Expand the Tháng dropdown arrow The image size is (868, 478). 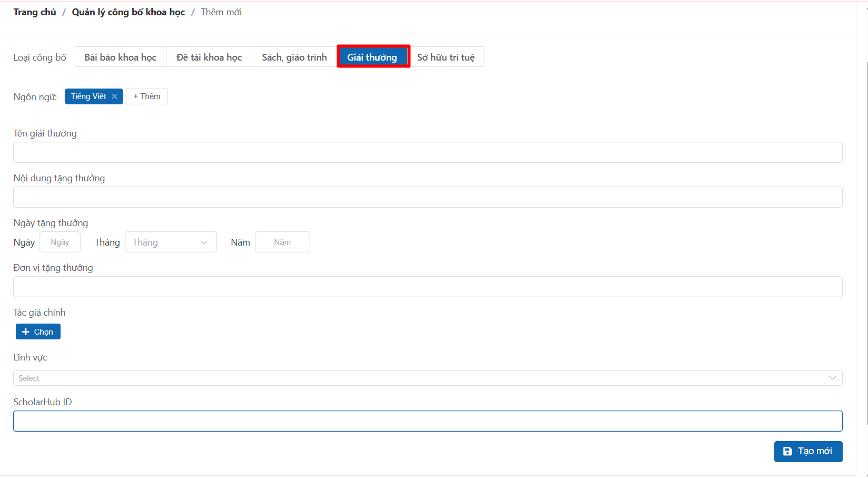(x=204, y=242)
